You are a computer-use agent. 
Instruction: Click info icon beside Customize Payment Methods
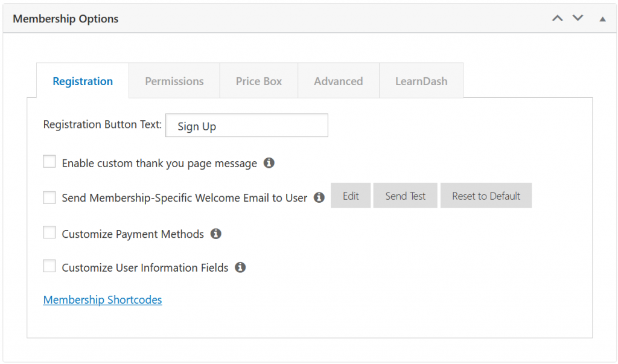tap(216, 234)
